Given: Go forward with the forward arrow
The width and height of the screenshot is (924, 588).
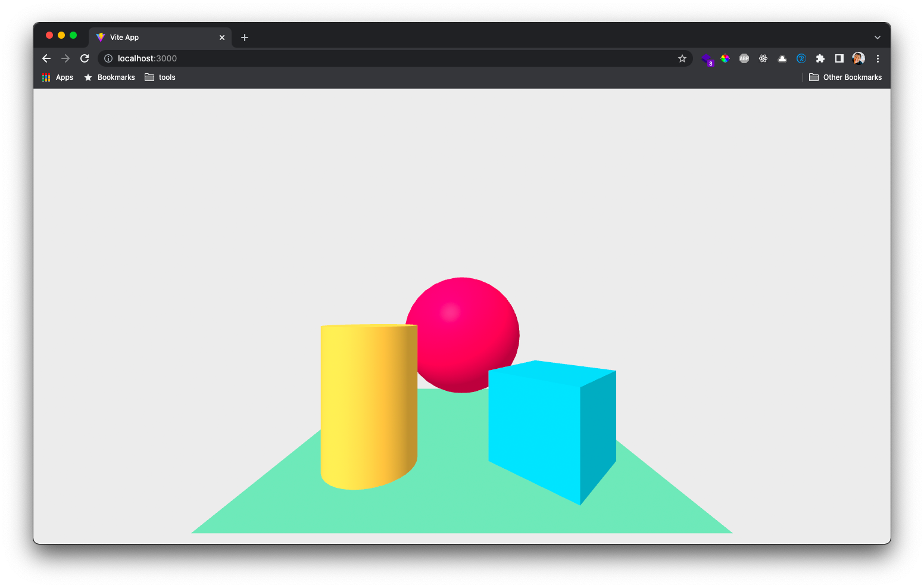Looking at the screenshot, I should [x=65, y=58].
